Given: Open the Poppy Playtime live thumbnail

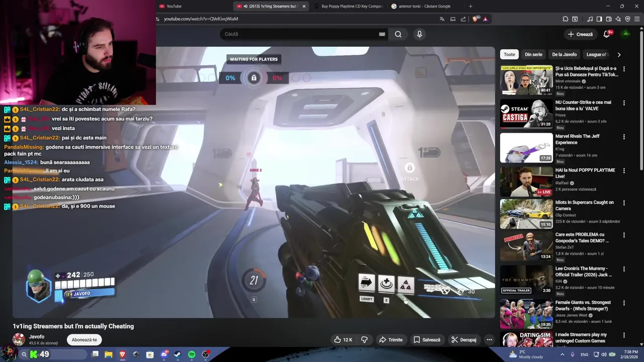Looking at the screenshot, I should pyautogui.click(x=526, y=182).
